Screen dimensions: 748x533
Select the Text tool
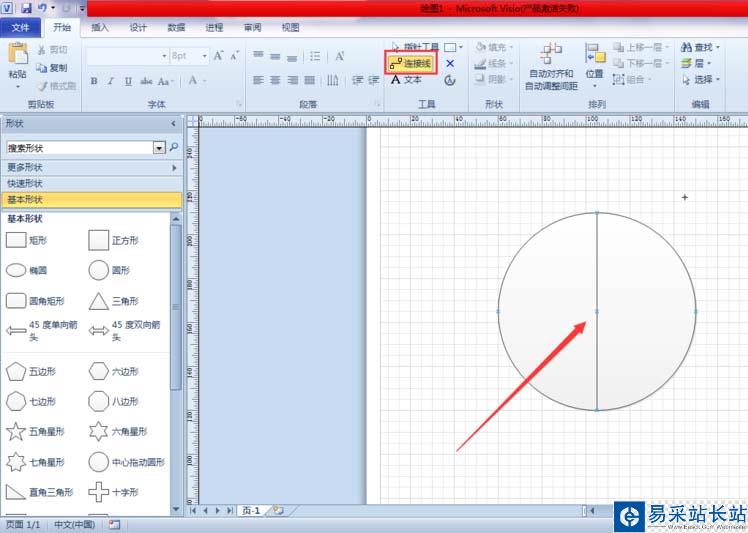(x=406, y=80)
